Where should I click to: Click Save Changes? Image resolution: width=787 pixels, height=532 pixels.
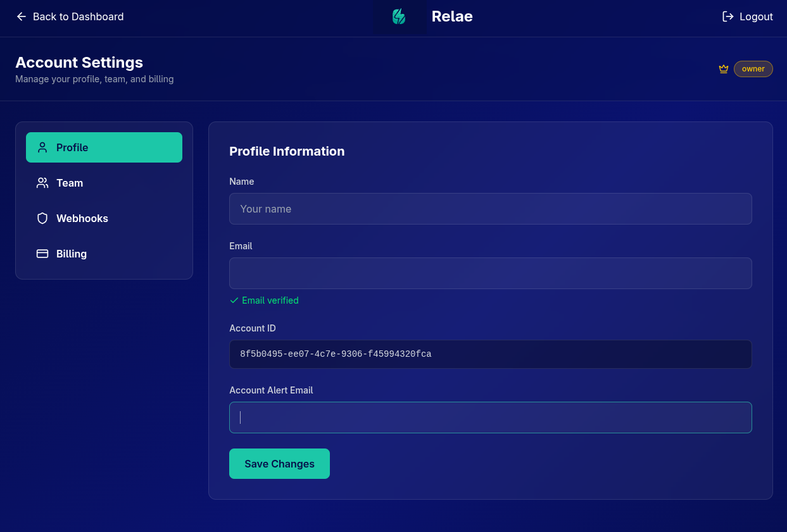(x=279, y=463)
